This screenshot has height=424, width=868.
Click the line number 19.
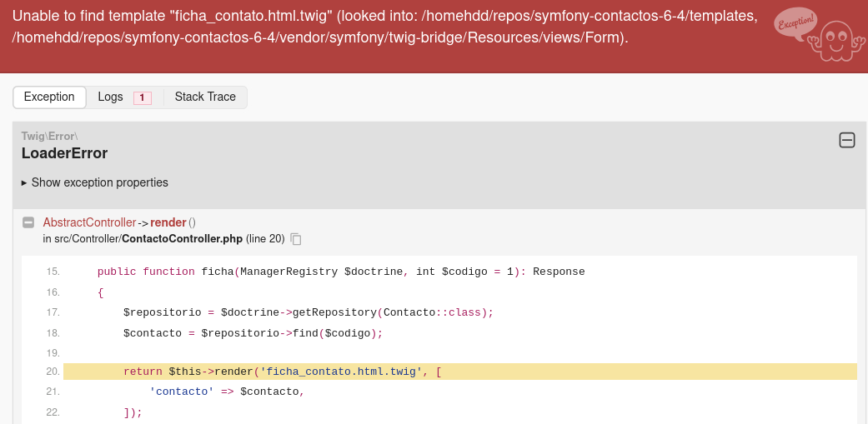[x=53, y=352]
